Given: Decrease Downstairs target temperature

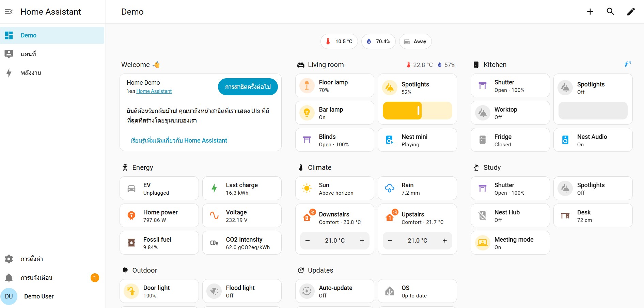Looking at the screenshot, I should pos(308,241).
